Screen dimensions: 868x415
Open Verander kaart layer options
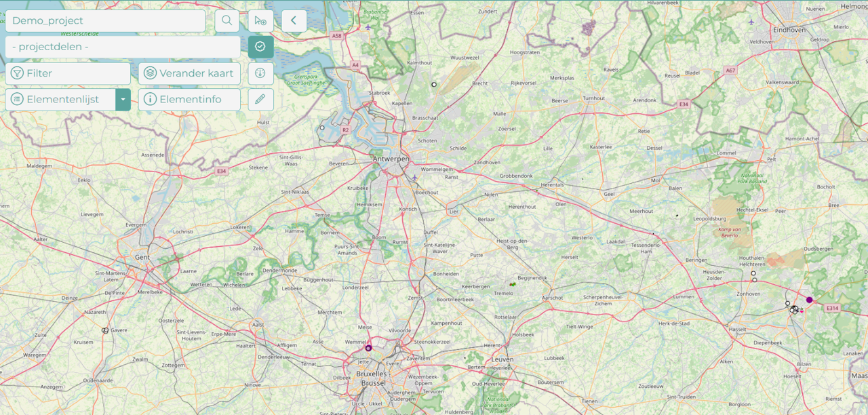click(x=189, y=73)
